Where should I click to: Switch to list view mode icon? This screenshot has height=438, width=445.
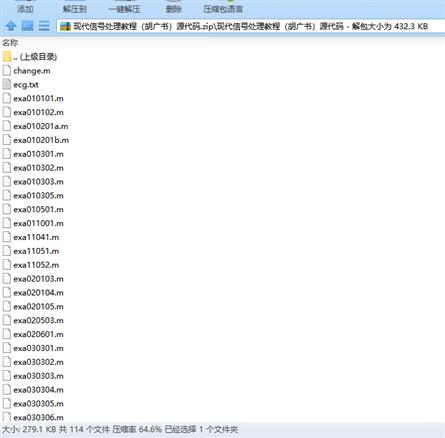[x=44, y=26]
